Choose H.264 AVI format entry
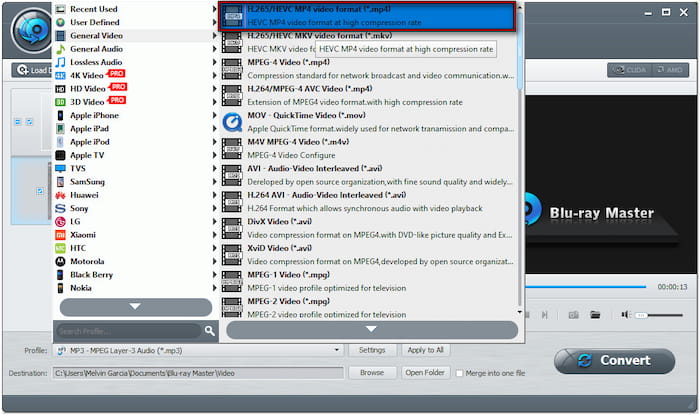The height and width of the screenshot is (415, 700). [368, 202]
